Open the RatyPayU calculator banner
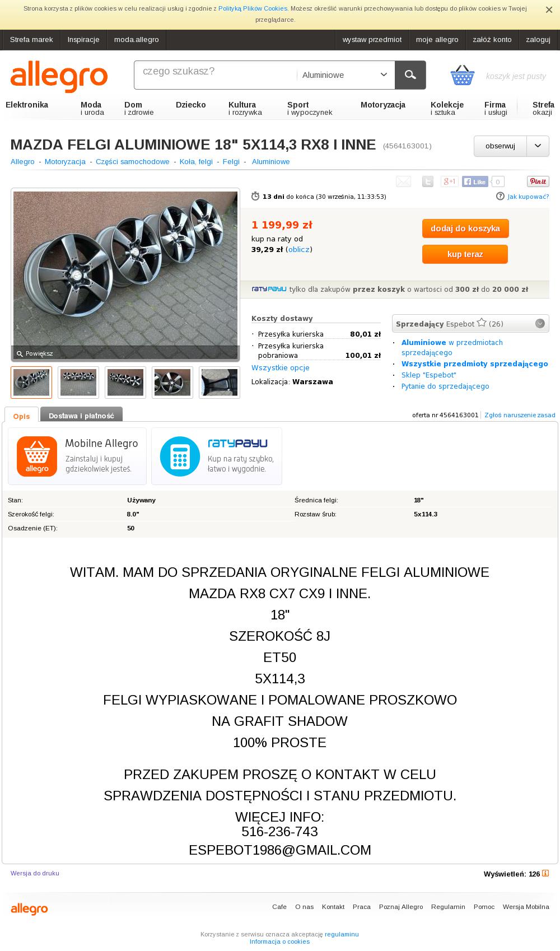This screenshot has width=560, height=951. coord(217,456)
